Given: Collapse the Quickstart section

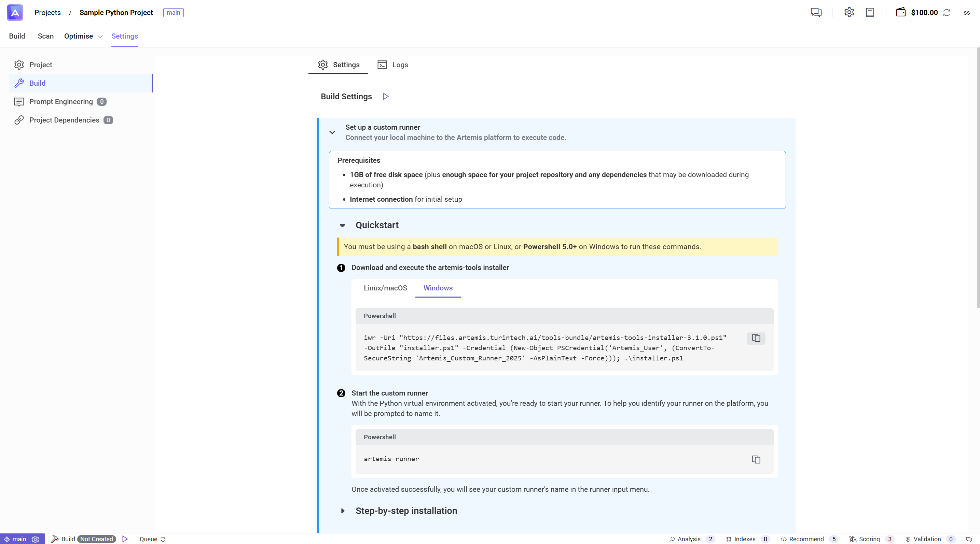Looking at the screenshot, I should click(x=342, y=226).
